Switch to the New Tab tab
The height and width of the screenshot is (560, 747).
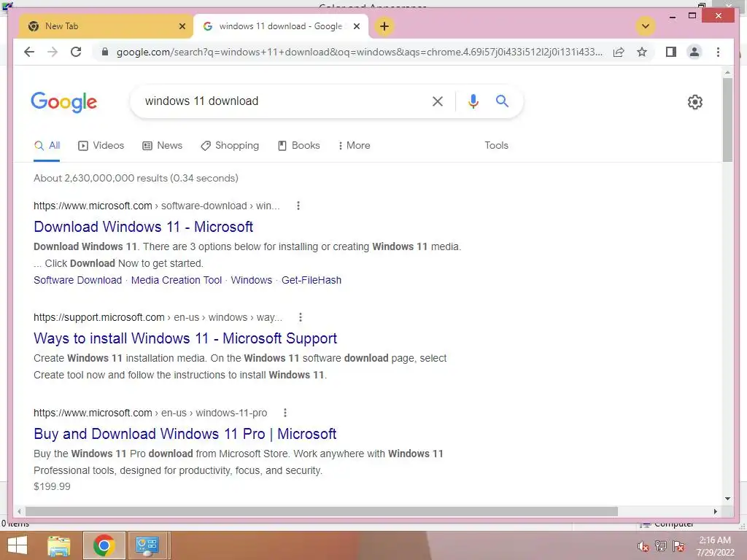point(106,26)
